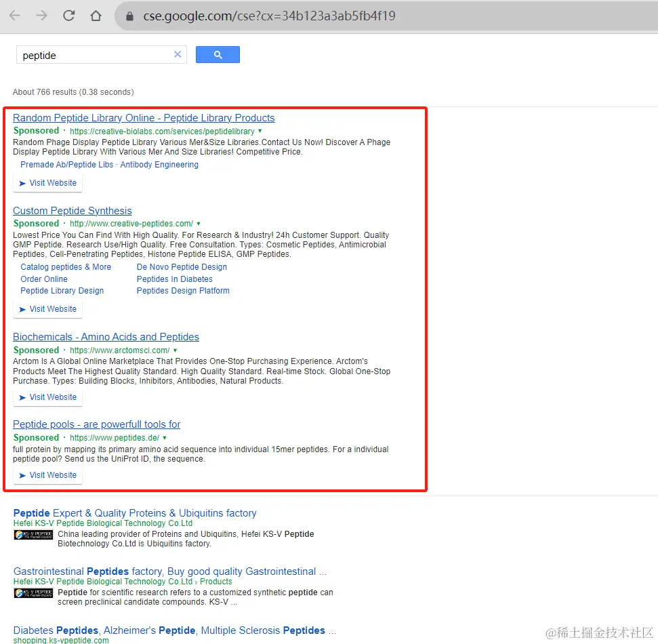The height and width of the screenshot is (644, 658).
Task: Go back with the browser back arrow
Action: (15, 16)
